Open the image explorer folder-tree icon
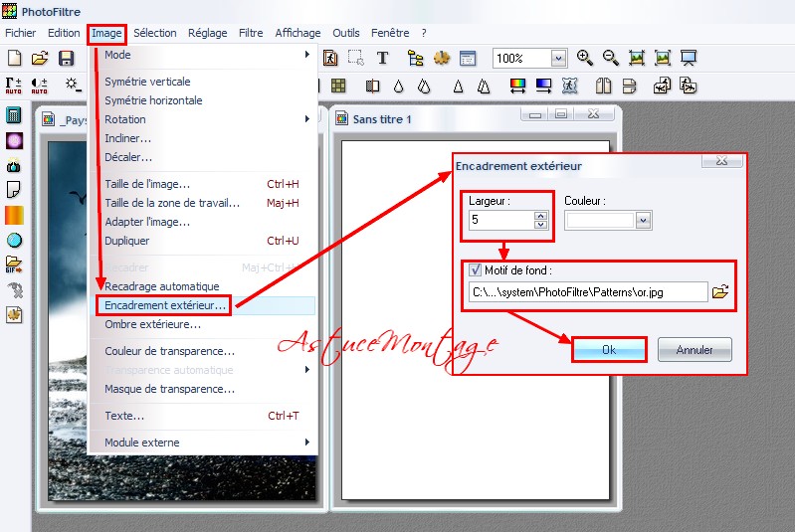 pos(415,58)
